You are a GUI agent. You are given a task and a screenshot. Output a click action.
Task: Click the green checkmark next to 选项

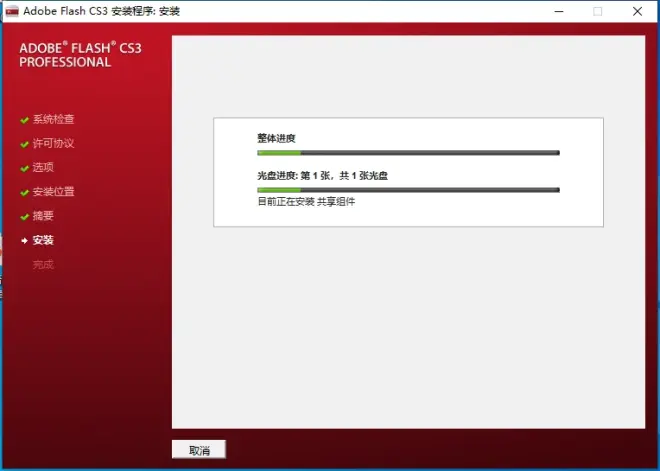[x=24, y=168]
